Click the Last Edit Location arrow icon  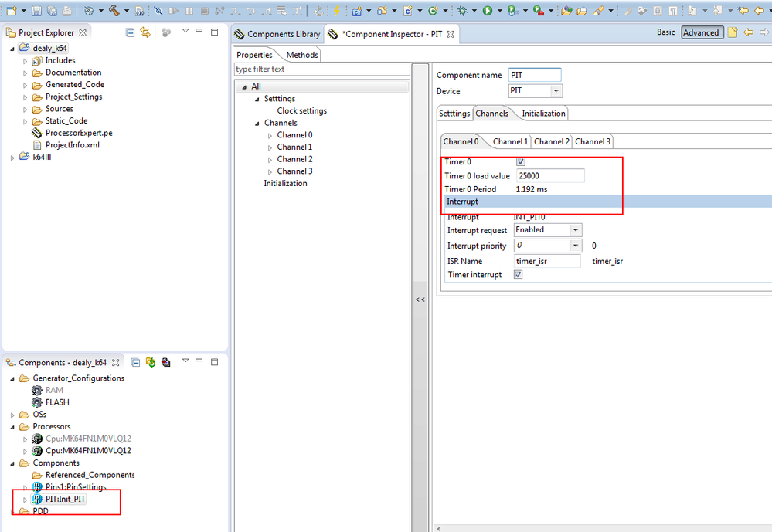coord(743,10)
